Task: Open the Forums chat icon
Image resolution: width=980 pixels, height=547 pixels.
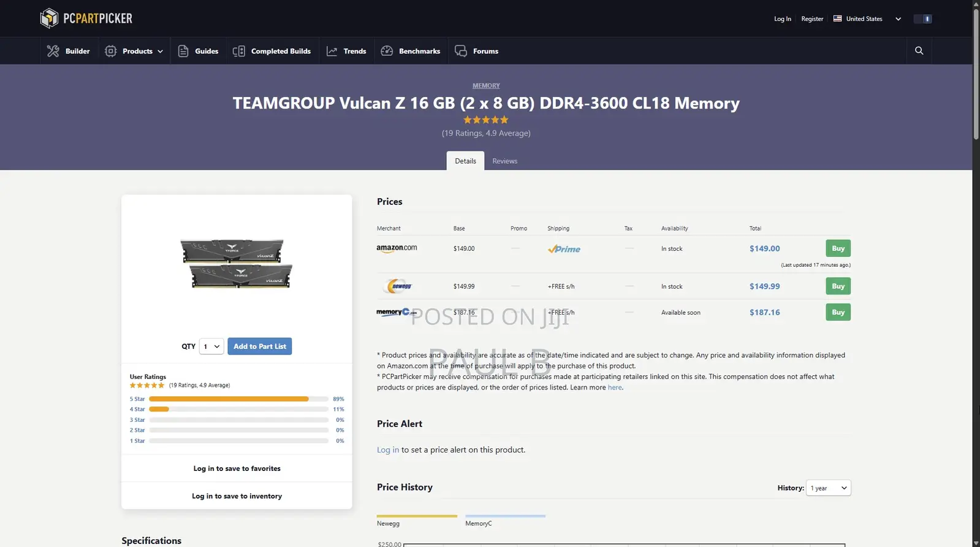Action: 461,51
